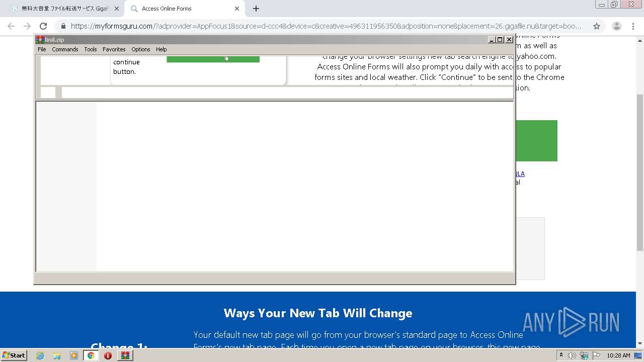Close the Access Online Forms tab

pos(237,9)
